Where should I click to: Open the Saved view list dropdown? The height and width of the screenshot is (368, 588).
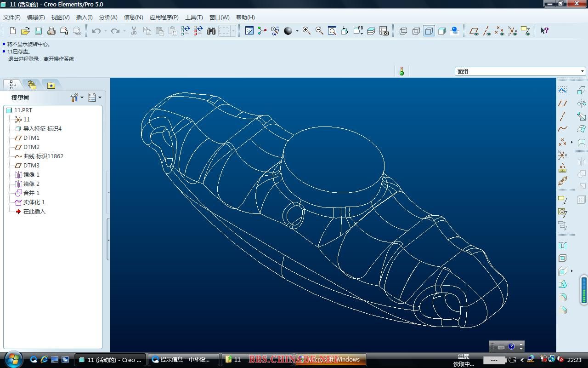[x=358, y=31]
